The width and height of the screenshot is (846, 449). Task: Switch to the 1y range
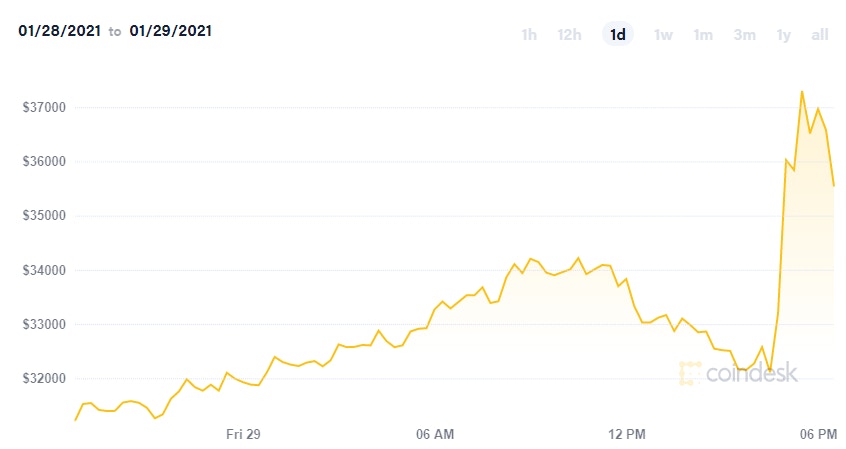coord(784,35)
